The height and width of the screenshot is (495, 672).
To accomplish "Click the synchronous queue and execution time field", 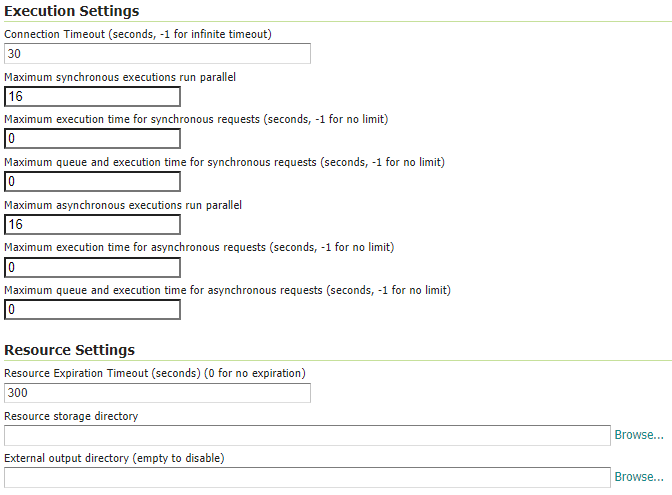I will (x=92, y=182).
